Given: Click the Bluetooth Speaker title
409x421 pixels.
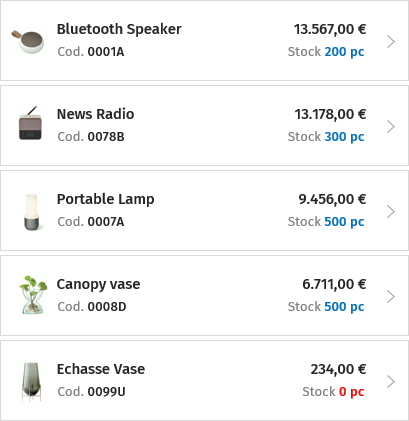Looking at the screenshot, I should click(119, 29).
